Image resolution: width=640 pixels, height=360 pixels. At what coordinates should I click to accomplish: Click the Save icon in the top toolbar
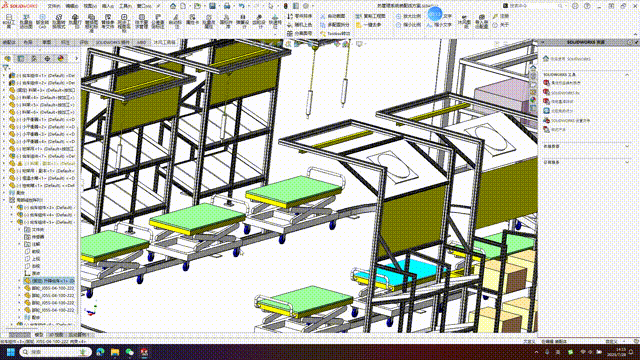click(x=212, y=6)
